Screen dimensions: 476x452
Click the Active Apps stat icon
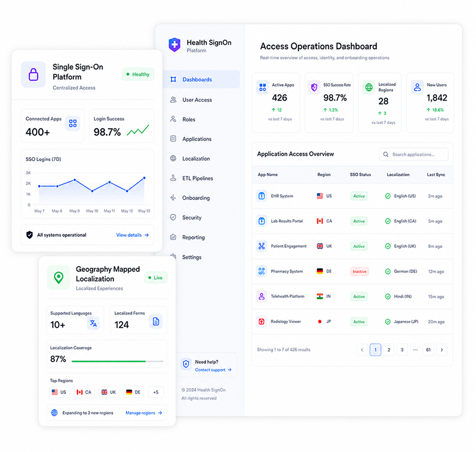(x=263, y=87)
